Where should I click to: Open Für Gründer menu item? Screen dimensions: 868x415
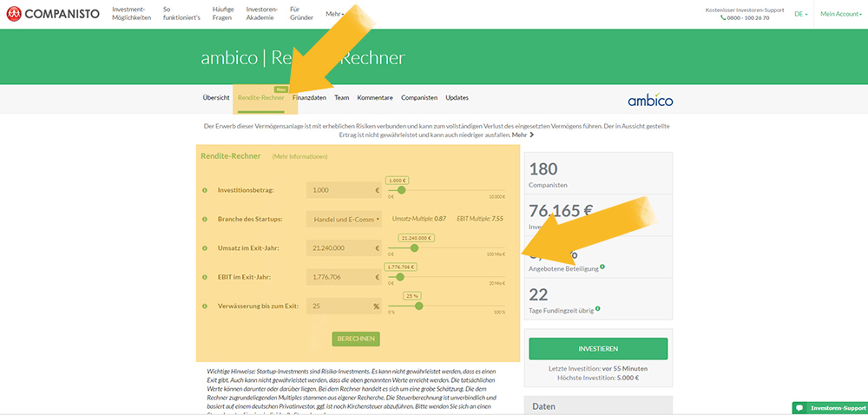pos(301,13)
